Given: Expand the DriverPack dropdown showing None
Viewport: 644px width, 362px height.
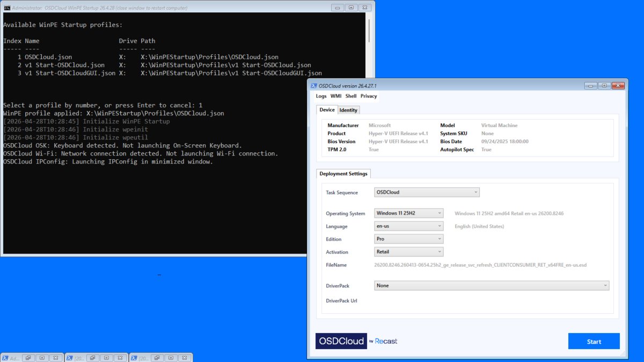Looking at the screenshot, I should (492, 286).
